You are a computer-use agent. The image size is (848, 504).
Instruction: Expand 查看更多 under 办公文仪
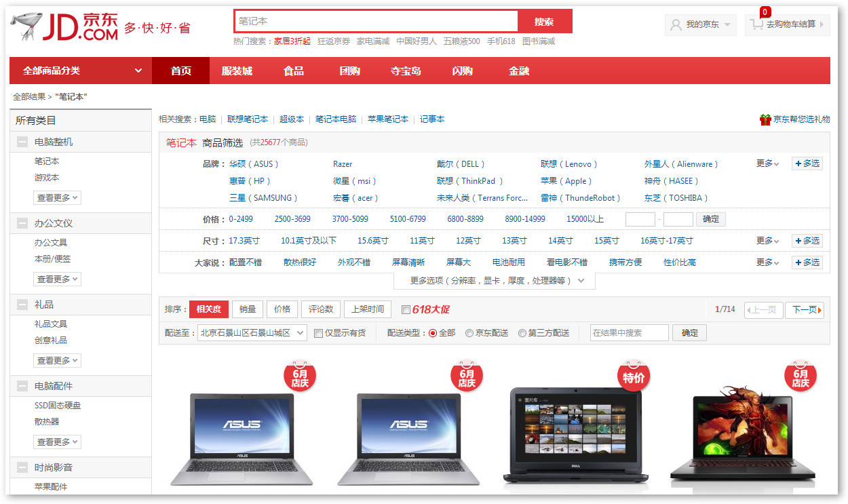click(x=57, y=279)
